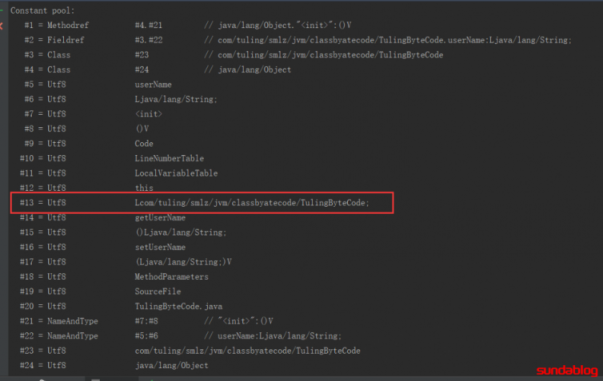Click the 'SourceFile' value

click(x=158, y=291)
